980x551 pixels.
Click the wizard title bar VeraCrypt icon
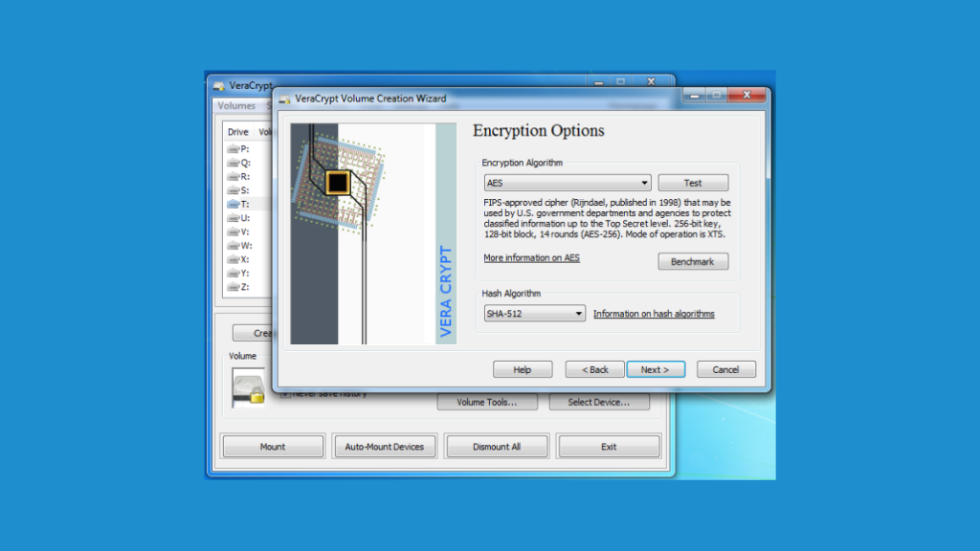click(285, 99)
